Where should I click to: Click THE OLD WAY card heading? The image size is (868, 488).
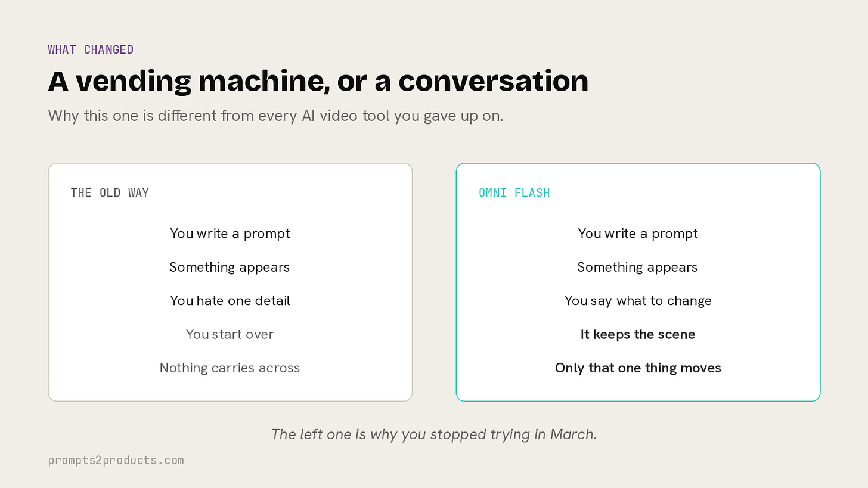[110, 192]
